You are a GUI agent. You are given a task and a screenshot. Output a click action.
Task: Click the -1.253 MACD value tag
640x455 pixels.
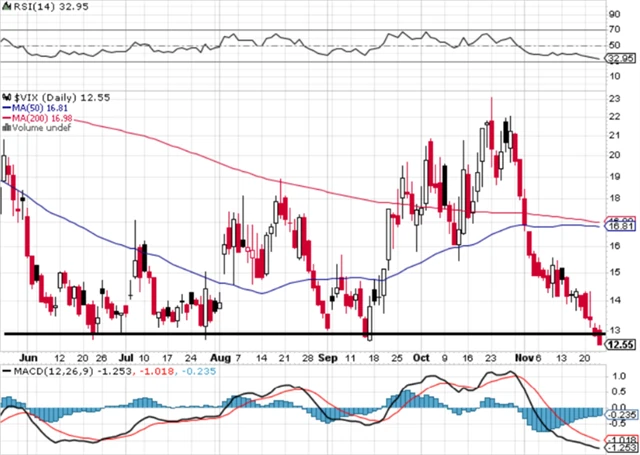622,448
